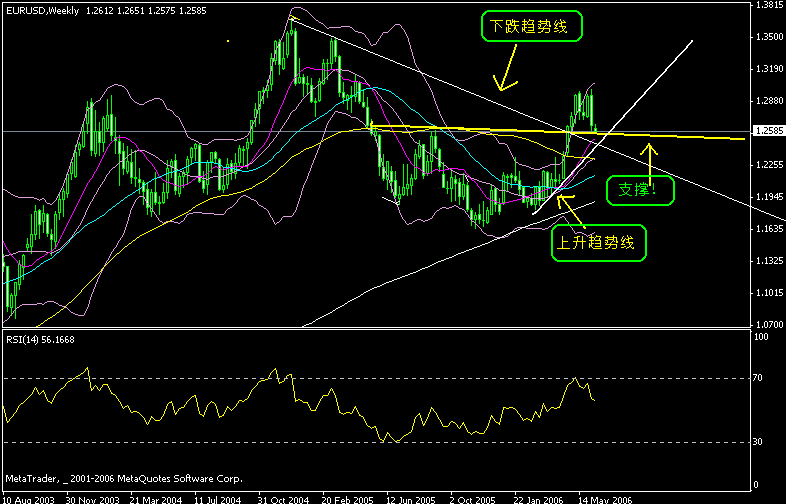Screen dimensions: 786x504
Task: Click the 1.2585 current price tag
Action: point(769,131)
